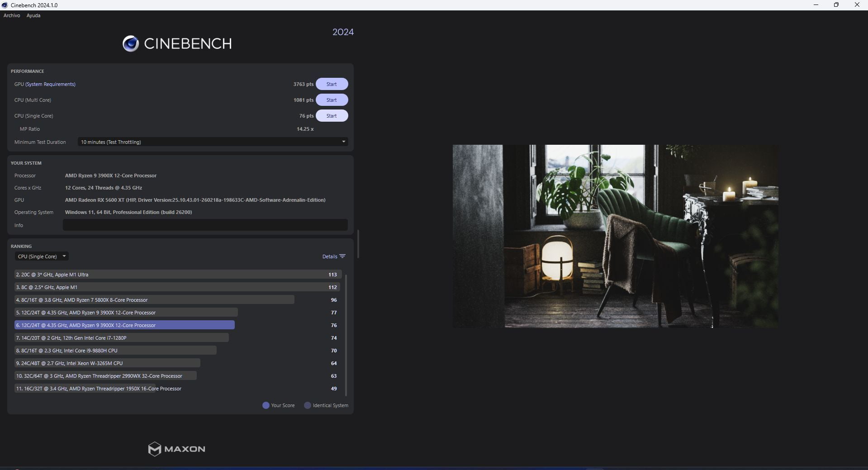
Task: Click the Your Score legend dot
Action: pos(266,405)
